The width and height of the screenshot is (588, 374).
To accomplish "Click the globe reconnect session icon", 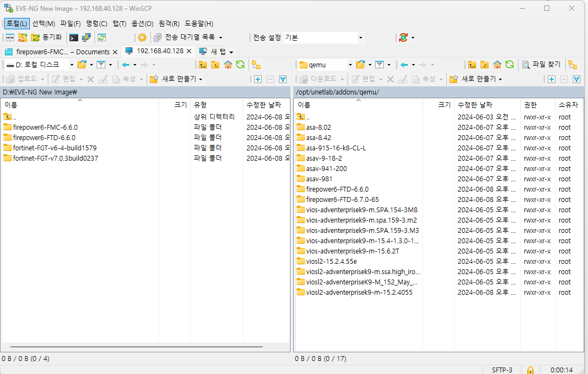I will [x=403, y=37].
